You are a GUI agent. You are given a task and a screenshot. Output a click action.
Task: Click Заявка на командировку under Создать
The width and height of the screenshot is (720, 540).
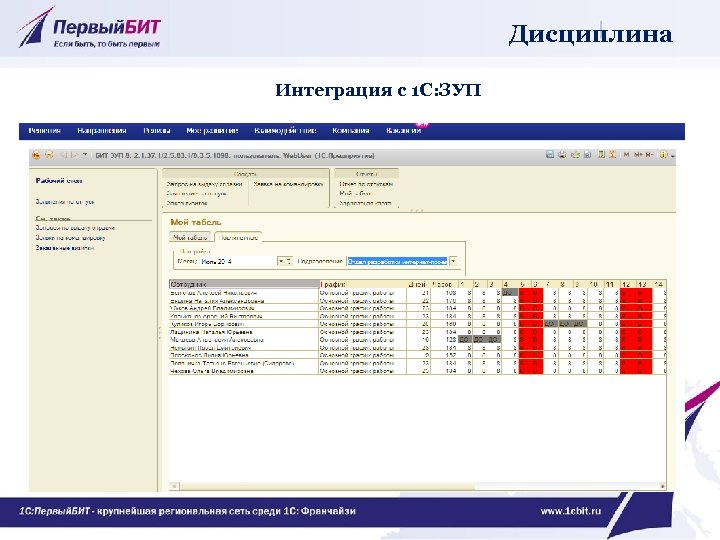point(288,184)
